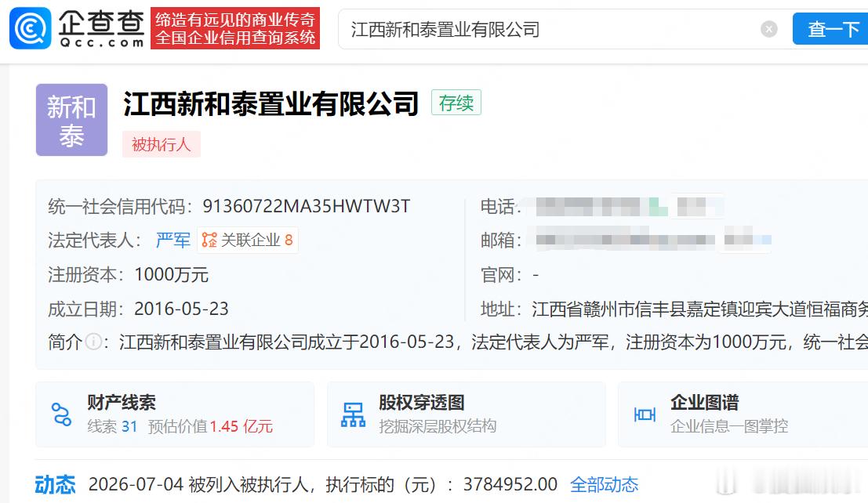Select credit code 91360722MA35HWTW3T
868x503 pixels.
click(x=306, y=206)
